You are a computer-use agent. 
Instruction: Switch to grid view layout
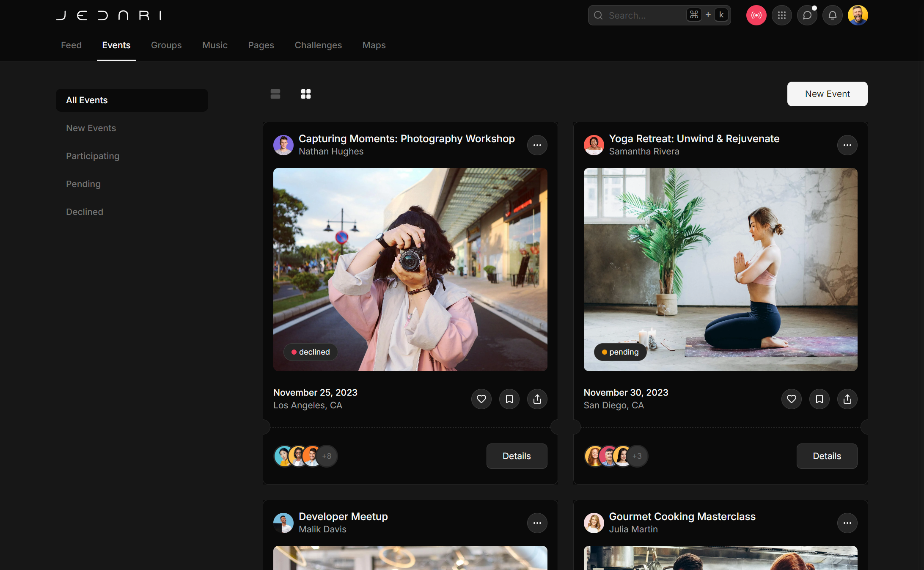[306, 94]
